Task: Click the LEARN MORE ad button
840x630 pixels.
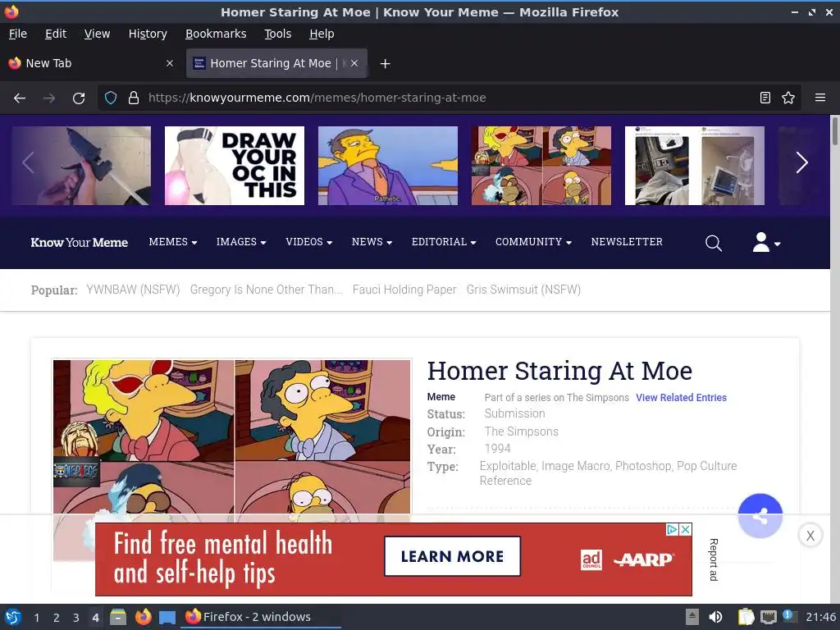Action: (452, 557)
